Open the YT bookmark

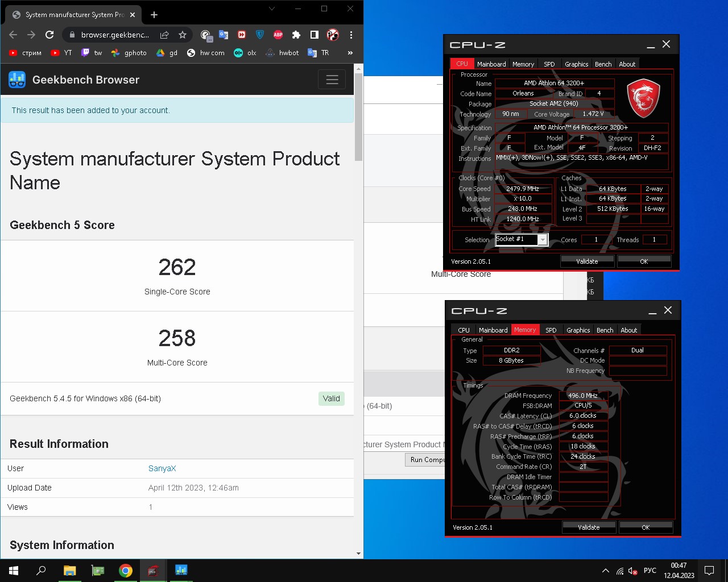pyautogui.click(x=61, y=53)
